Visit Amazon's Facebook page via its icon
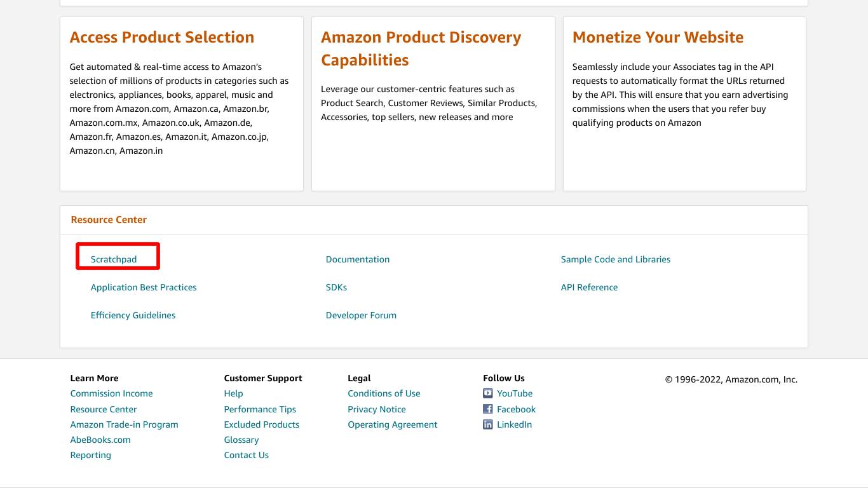 click(x=487, y=409)
